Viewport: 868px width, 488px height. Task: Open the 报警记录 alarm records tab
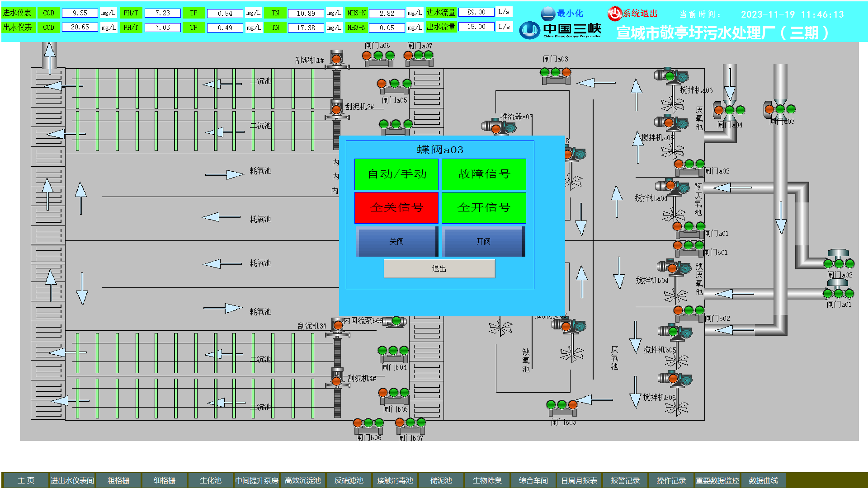click(625, 480)
